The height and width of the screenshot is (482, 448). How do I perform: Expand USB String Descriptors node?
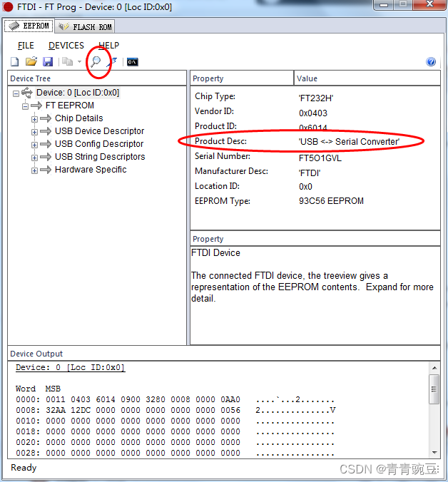[x=34, y=158]
